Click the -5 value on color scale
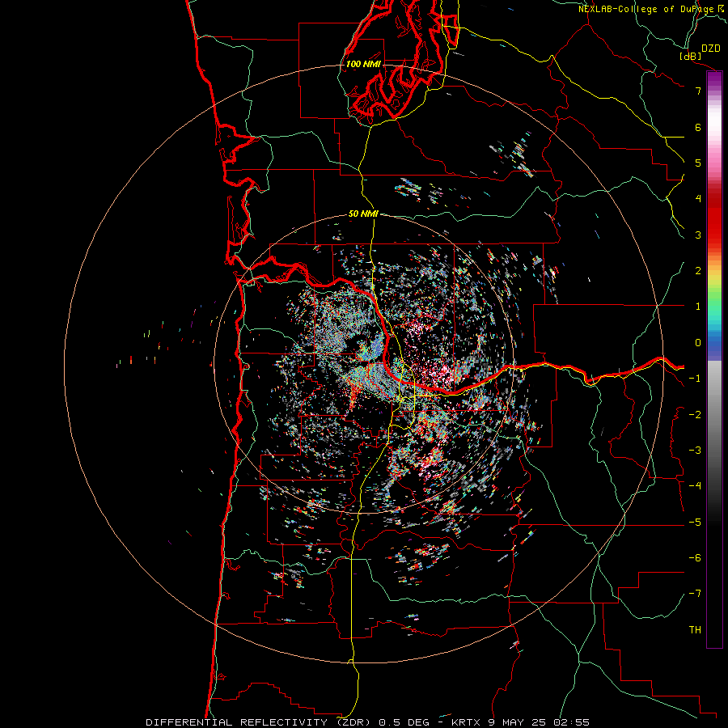The image size is (728, 728). 695,523
